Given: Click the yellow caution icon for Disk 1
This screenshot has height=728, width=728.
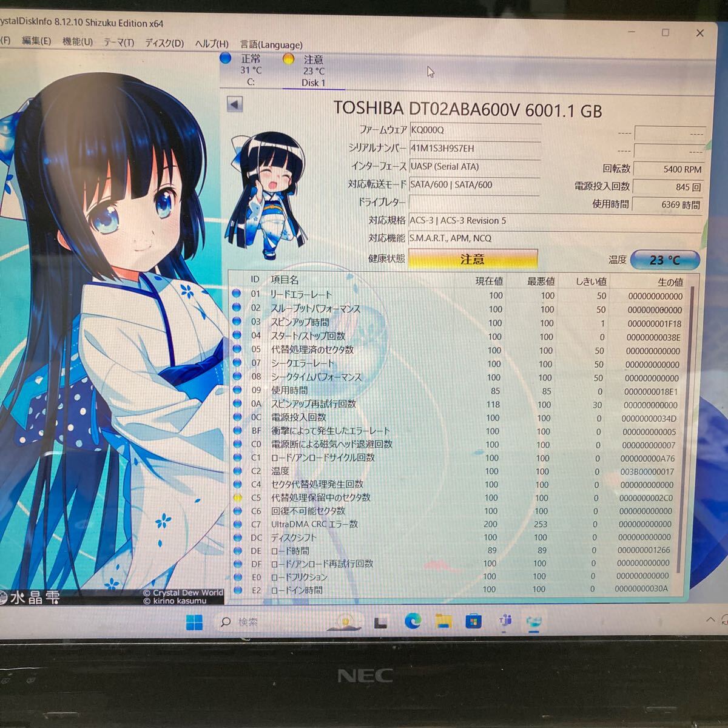Looking at the screenshot, I should pos(289,58).
